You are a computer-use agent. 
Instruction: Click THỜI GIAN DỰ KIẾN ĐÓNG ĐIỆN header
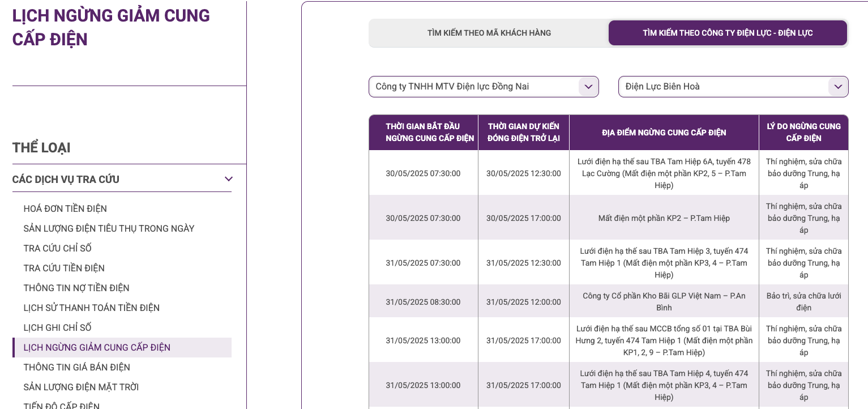click(x=523, y=132)
